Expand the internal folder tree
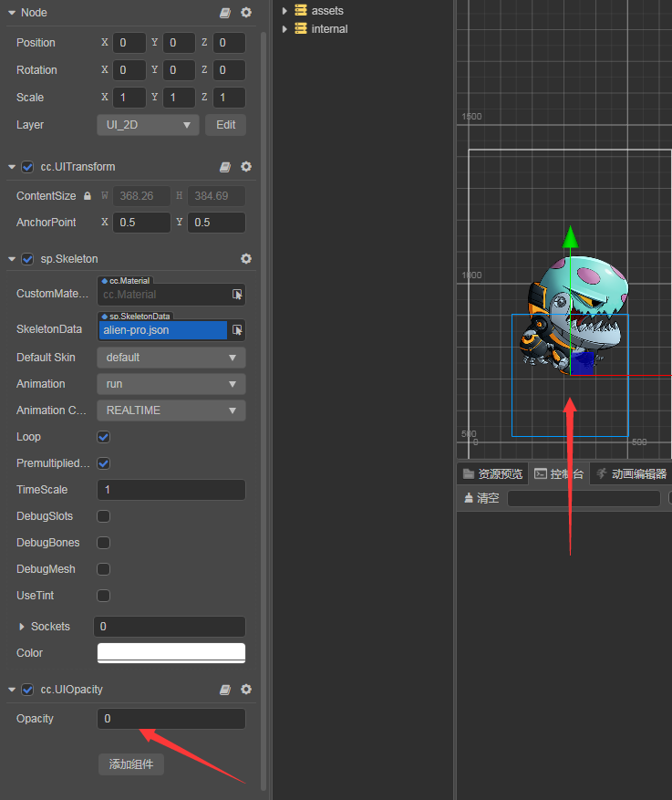The height and width of the screenshot is (800, 672). point(284,29)
